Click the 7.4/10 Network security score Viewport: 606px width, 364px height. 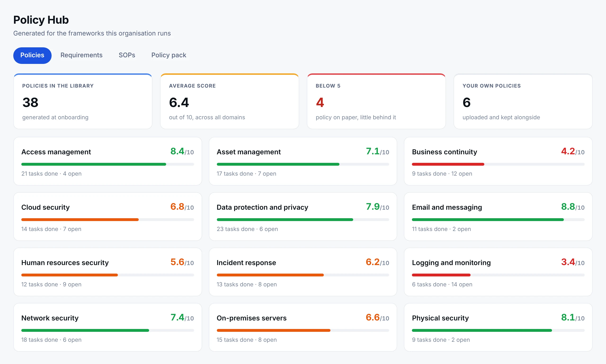pyautogui.click(x=182, y=318)
